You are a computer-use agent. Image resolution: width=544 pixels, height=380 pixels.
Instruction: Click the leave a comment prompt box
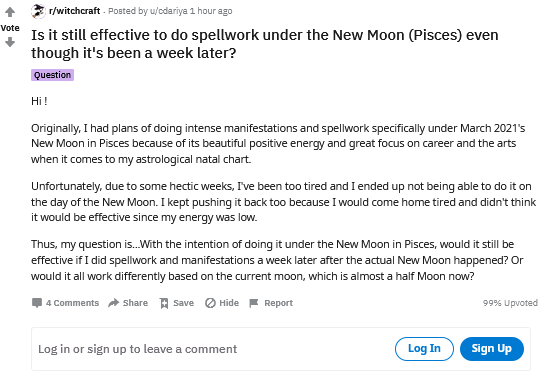(x=281, y=349)
